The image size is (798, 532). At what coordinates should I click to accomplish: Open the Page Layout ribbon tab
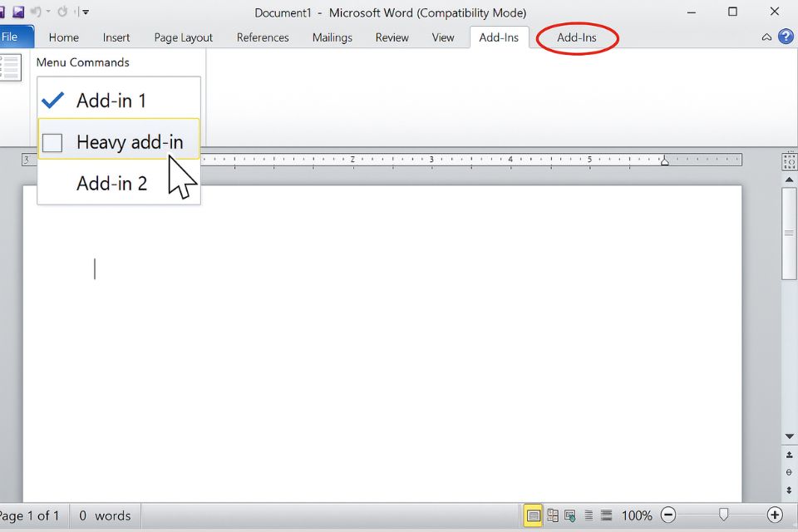coord(183,37)
